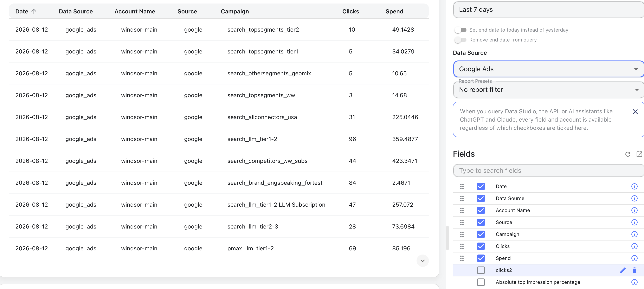
Task: Open the Report Presets dropdown
Action: 548,90
